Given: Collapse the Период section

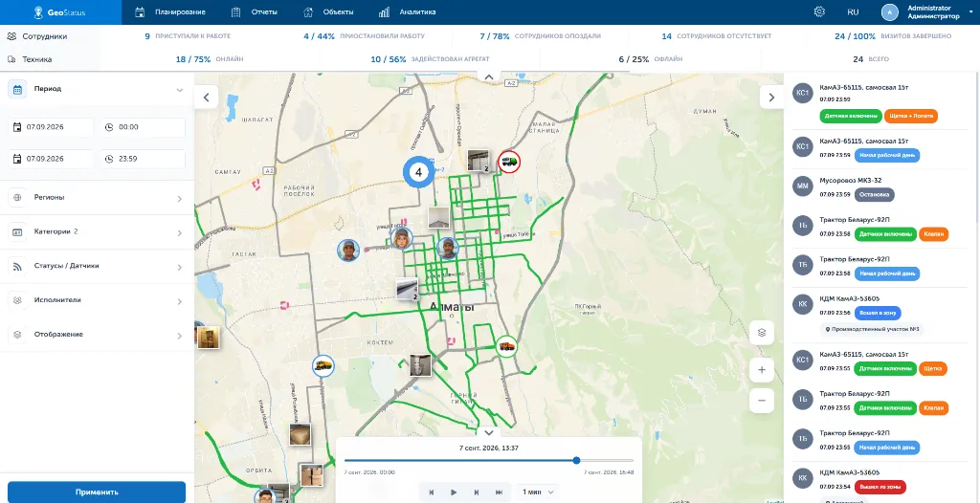Looking at the screenshot, I should pyautogui.click(x=180, y=90).
